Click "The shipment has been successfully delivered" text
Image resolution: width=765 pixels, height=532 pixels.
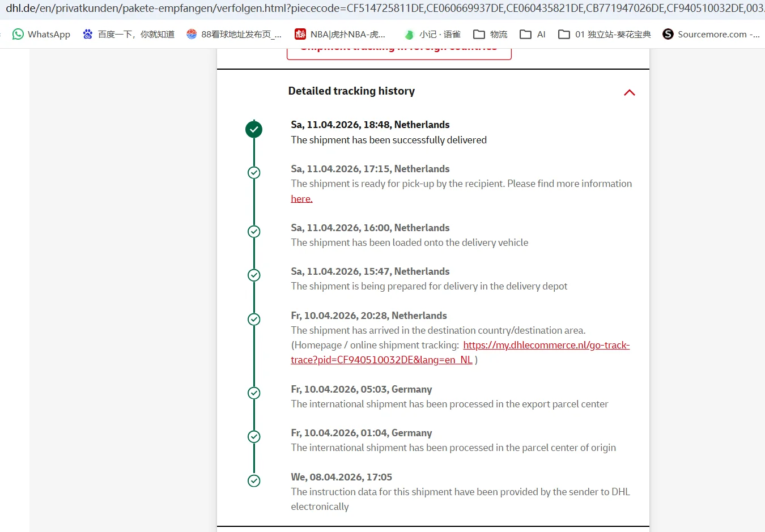(389, 140)
